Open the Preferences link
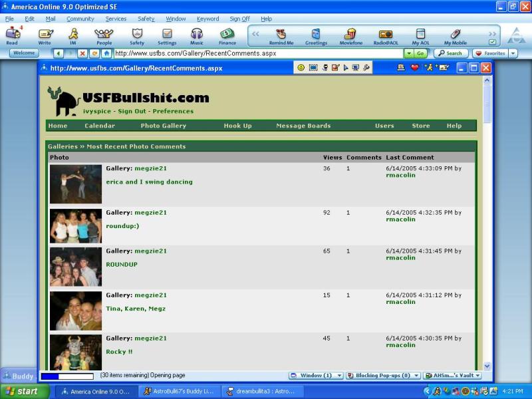Image resolution: width=532 pixels, height=399 pixels. pyautogui.click(x=173, y=111)
